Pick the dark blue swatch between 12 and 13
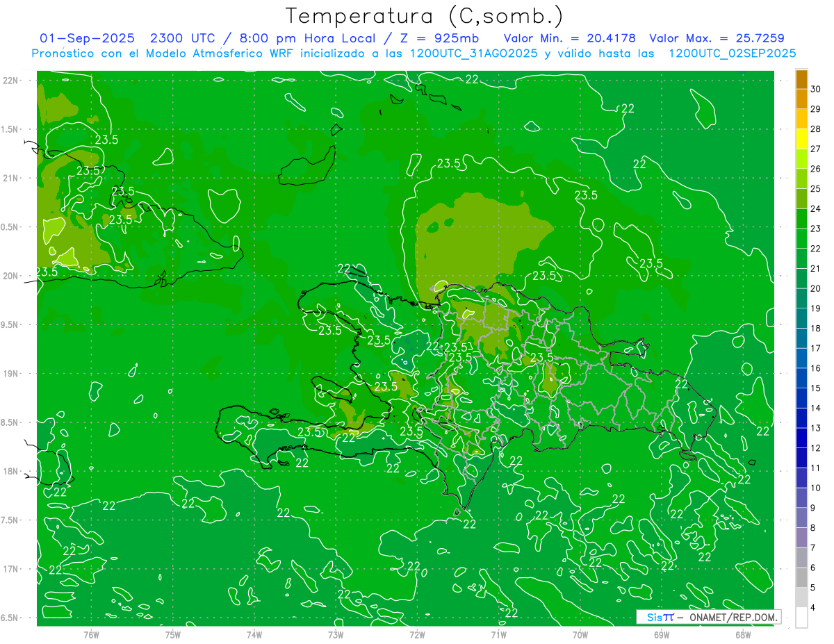Screen dimensions: 834x644 [x=801, y=438]
